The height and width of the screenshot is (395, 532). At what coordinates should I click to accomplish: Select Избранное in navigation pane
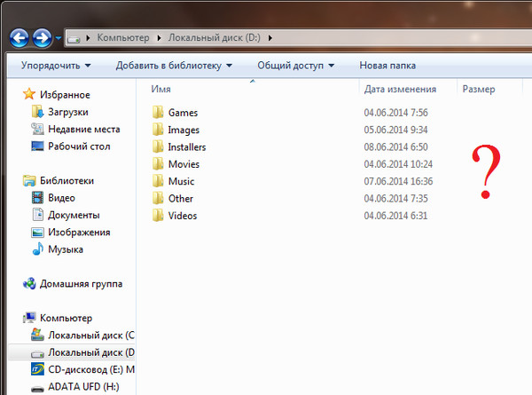[65, 95]
